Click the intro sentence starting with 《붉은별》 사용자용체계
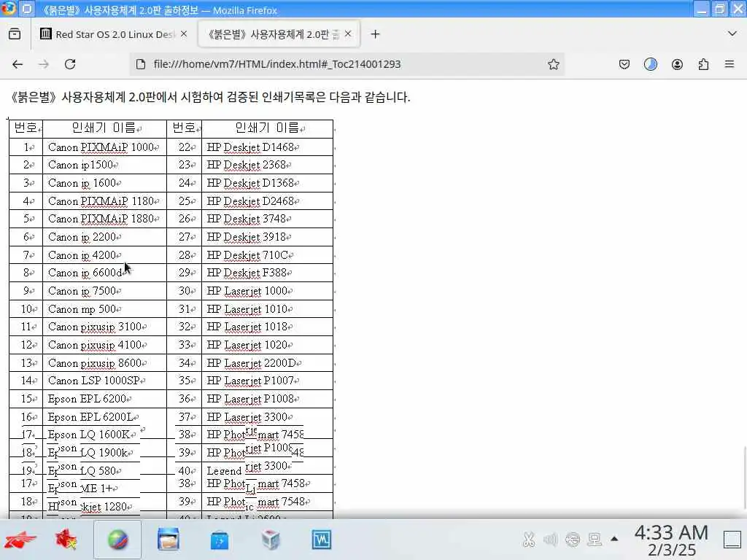Viewport: 747px width, 560px height. point(210,97)
